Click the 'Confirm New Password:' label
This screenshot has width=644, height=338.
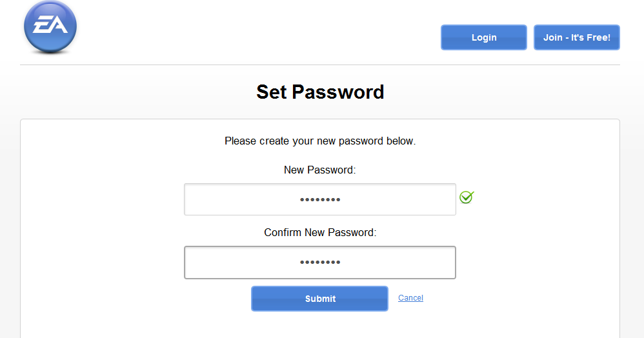point(320,232)
